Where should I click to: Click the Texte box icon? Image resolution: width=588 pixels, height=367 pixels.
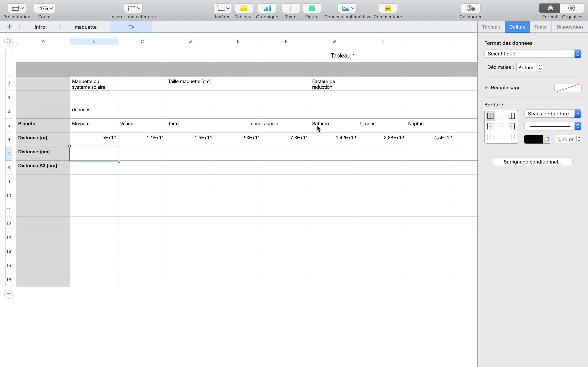[x=290, y=8]
